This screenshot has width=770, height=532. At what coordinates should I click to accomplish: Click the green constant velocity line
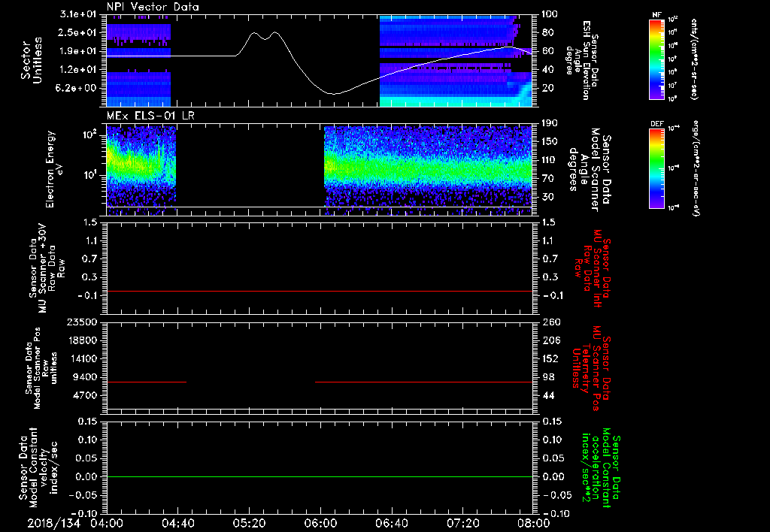[x=320, y=476]
